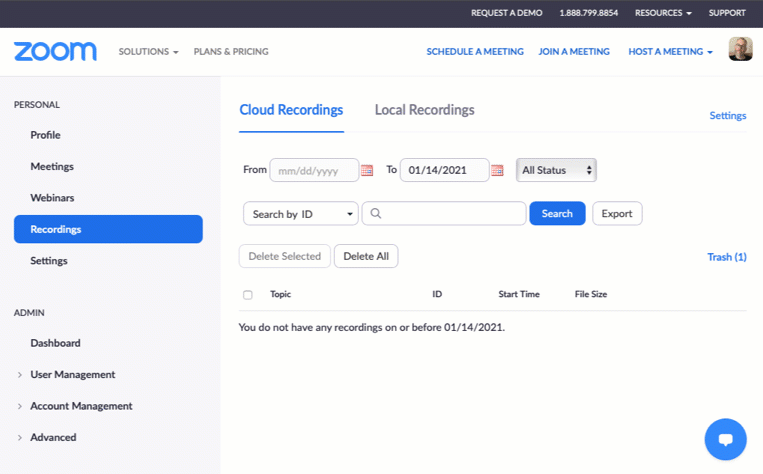Open Plans & Pricing

[231, 52]
